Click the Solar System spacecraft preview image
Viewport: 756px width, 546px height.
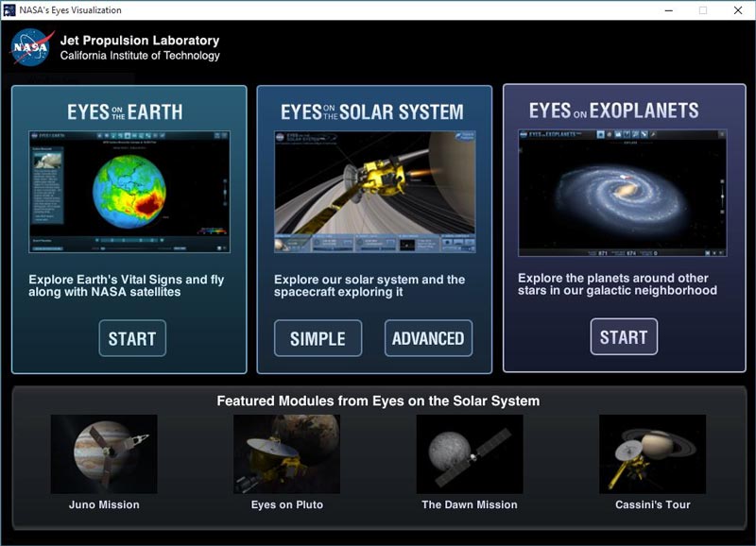374,192
